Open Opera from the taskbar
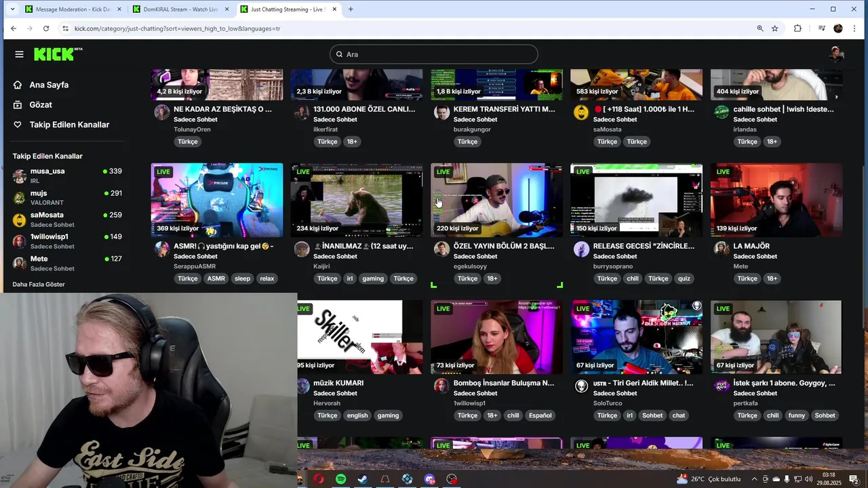868x488 pixels. (x=319, y=479)
